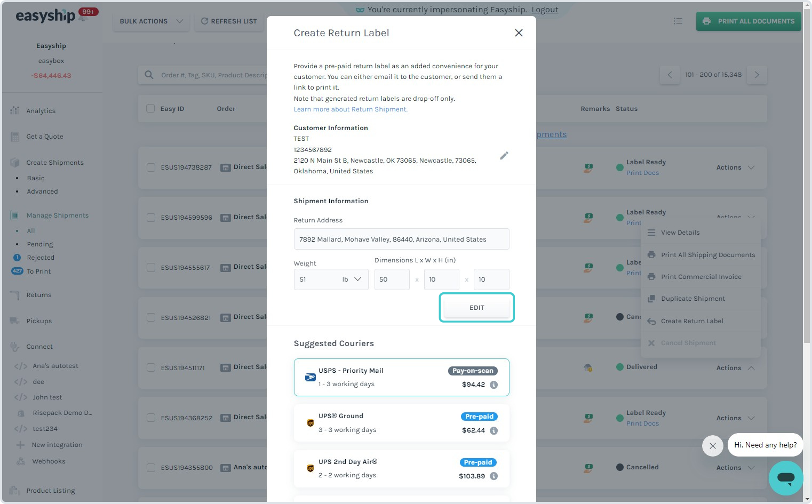Check the ESUS194511171 shipment checkbox
The height and width of the screenshot is (504, 812).
(151, 367)
